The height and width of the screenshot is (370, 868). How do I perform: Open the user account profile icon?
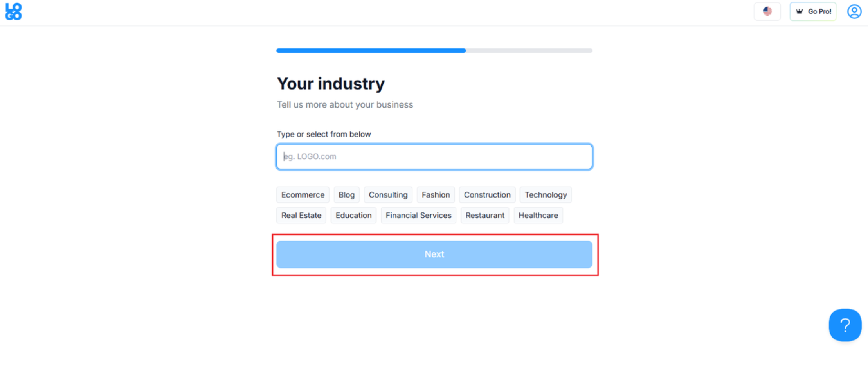coord(854,11)
